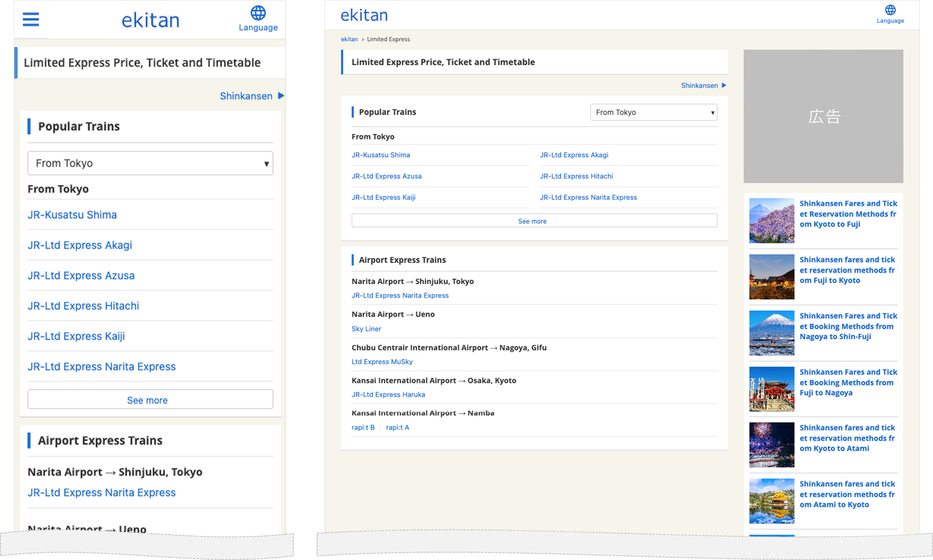Click the Nagoya to Shin-Fuji mountain thumbnail
The width and height of the screenshot is (933, 560).
[771, 333]
